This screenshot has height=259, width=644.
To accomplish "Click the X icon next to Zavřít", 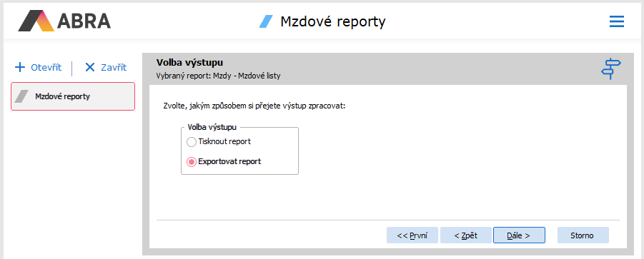I will click(90, 68).
